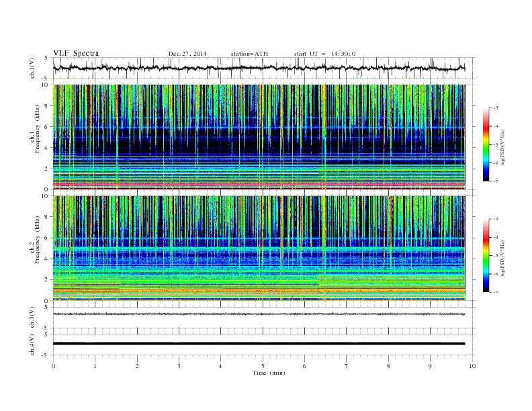Select the "Dec. 27, 2014" date text
The width and height of the screenshot is (532, 411).
pyautogui.click(x=187, y=54)
